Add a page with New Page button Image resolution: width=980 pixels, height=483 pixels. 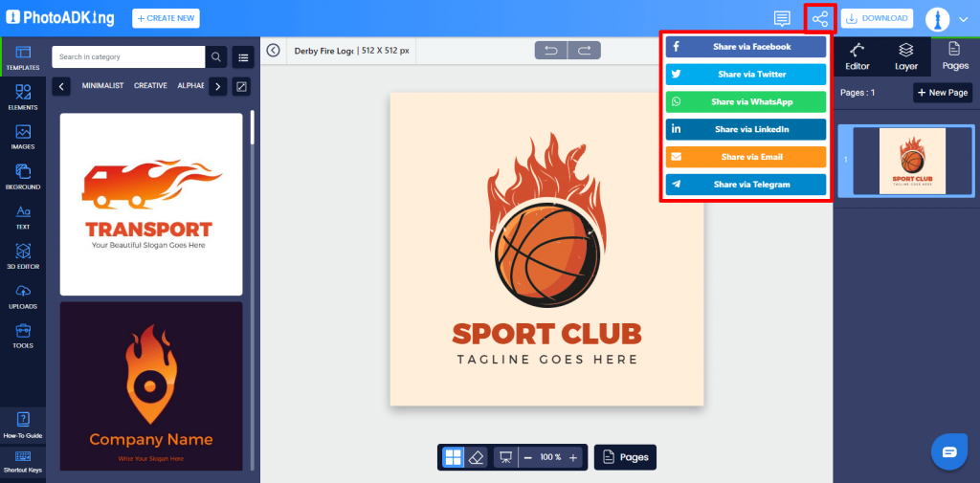(943, 93)
